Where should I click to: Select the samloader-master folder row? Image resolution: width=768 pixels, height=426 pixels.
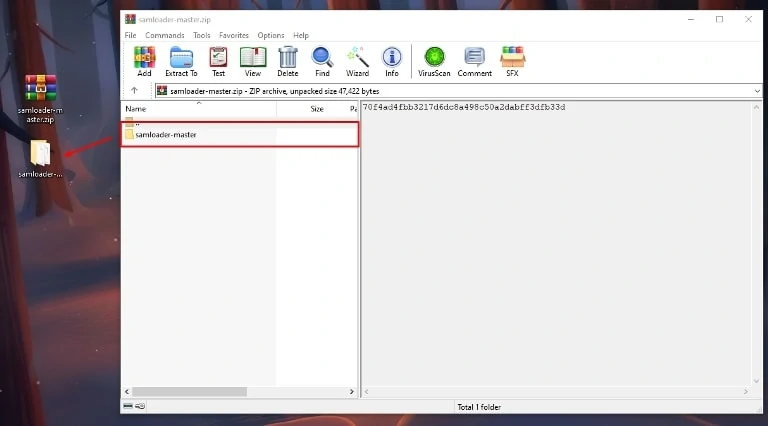coord(240,135)
